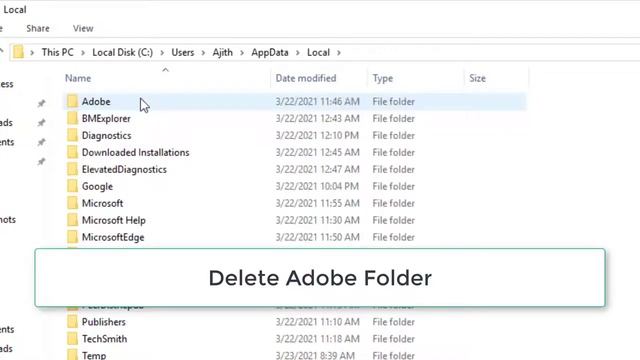Viewport: 640px width, 360px height.
Task: Expand chevron after Local Disk (C:)
Action: [x=162, y=53]
